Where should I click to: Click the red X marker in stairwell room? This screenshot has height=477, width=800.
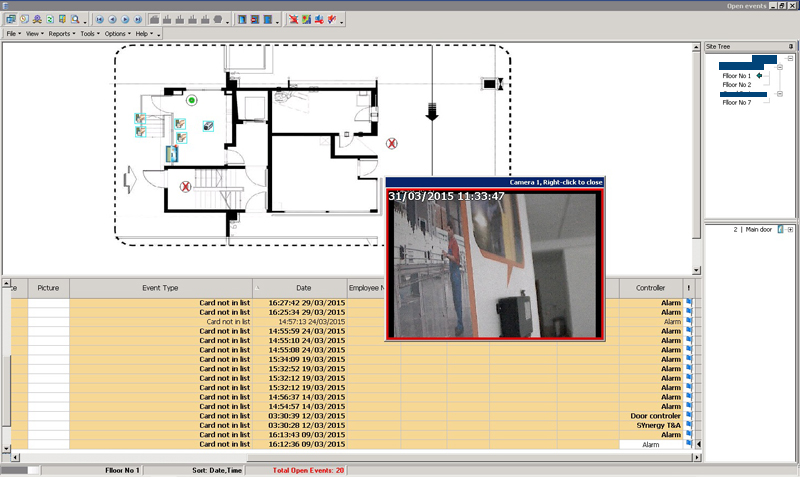point(185,187)
